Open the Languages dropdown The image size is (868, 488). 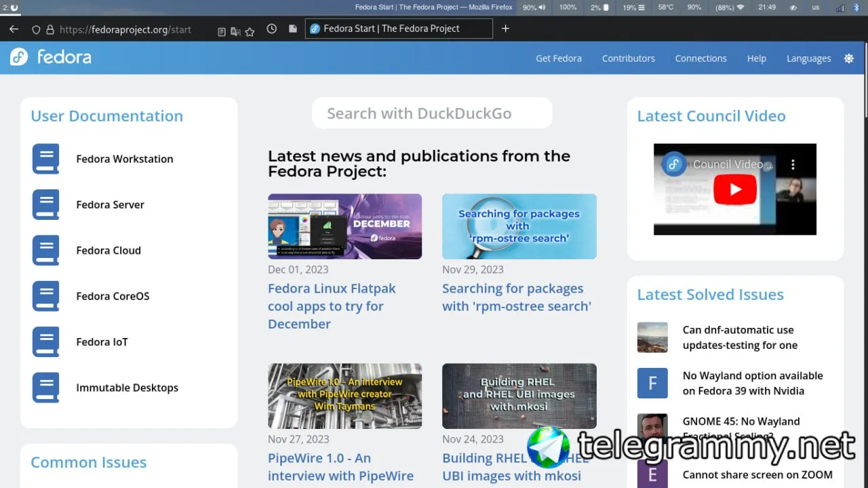point(808,58)
